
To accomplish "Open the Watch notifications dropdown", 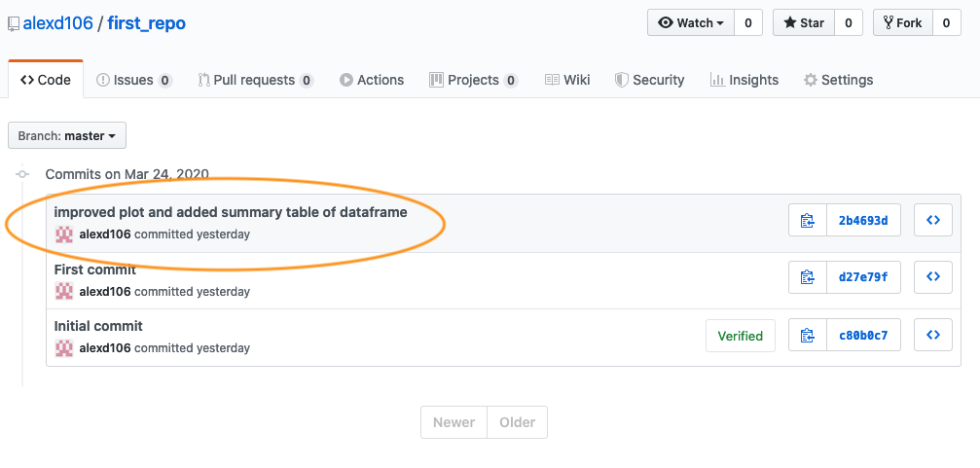I will (691, 23).
